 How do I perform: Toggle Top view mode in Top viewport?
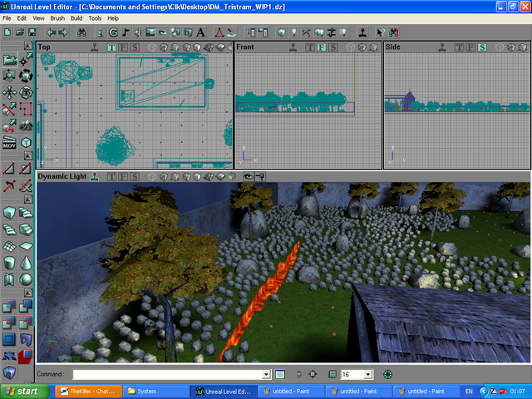[x=112, y=47]
